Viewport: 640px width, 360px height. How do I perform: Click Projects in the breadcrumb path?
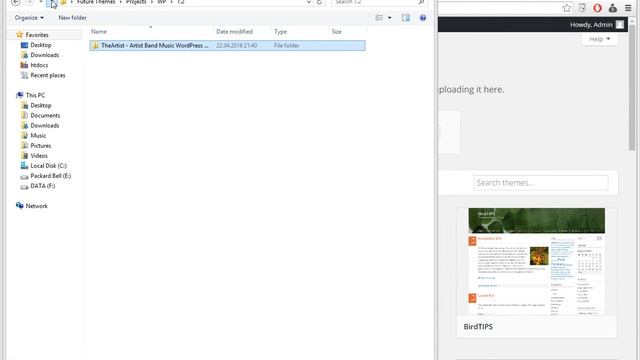[136, 2]
